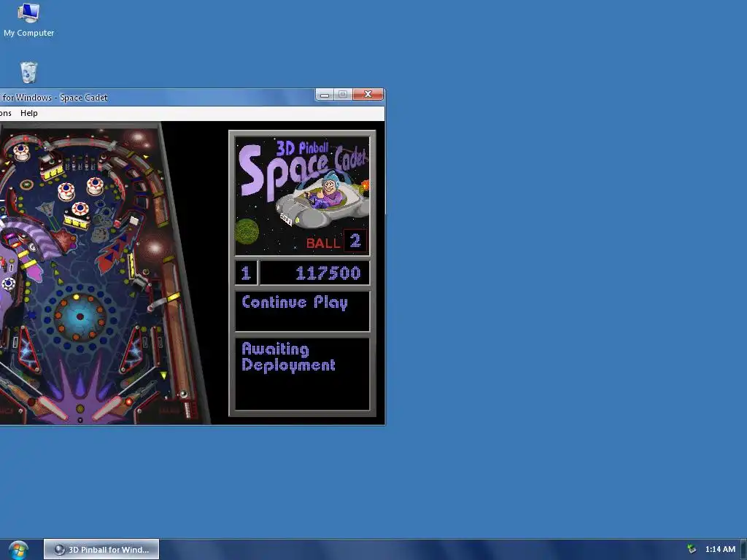Click the system tray network icon

point(692,550)
